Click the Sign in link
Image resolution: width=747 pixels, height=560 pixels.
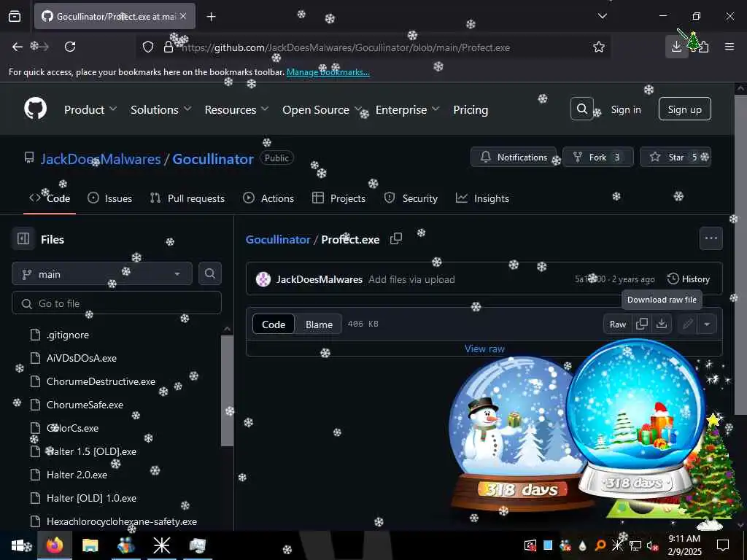[625, 109]
